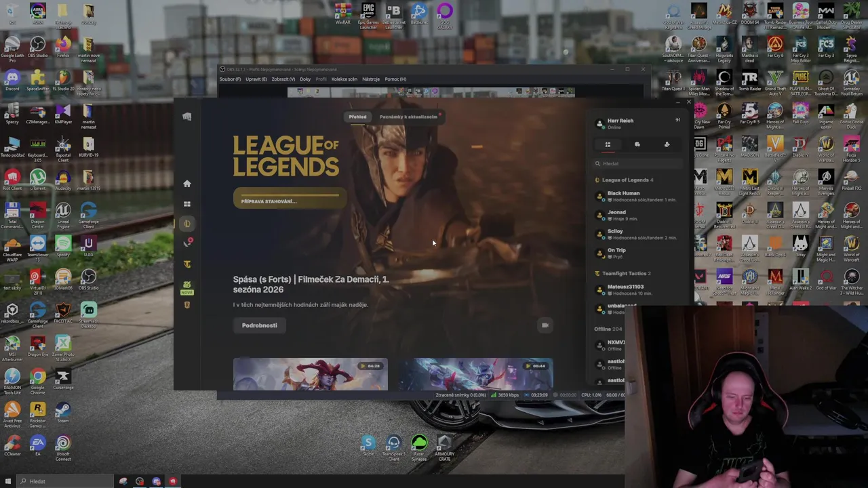
Task: Expand the Offline friends group
Action: [x=608, y=329]
